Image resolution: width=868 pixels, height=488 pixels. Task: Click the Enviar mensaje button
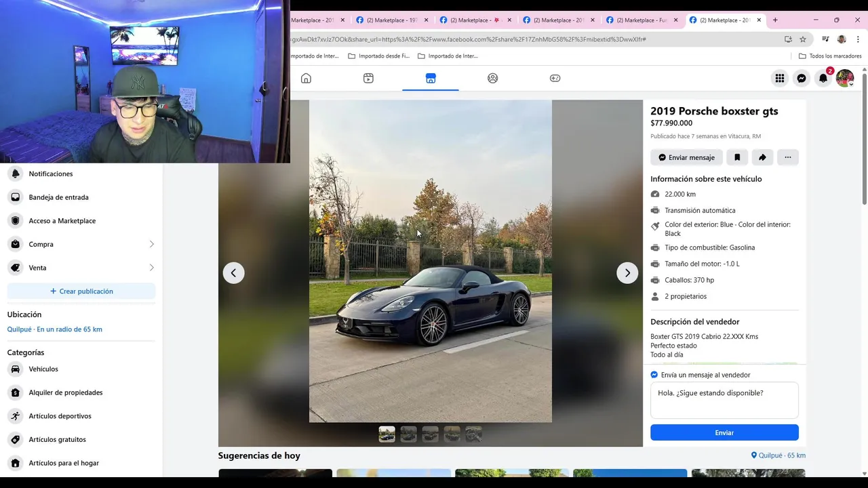[686, 157]
